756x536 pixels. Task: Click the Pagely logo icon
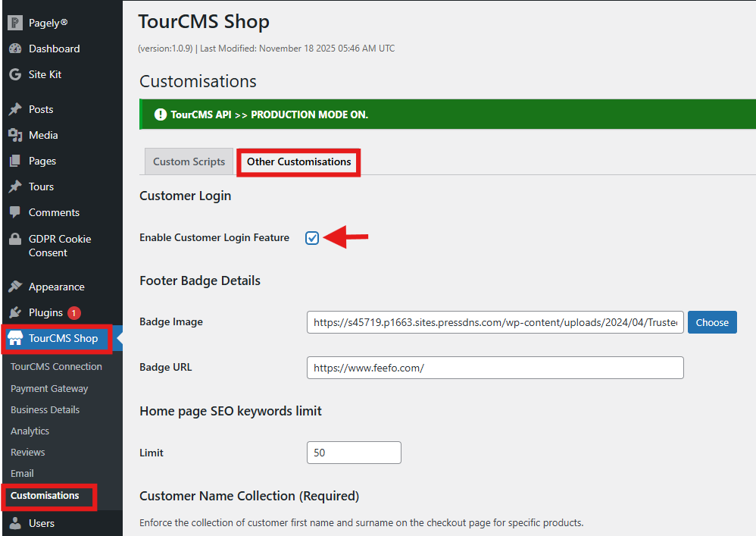click(x=15, y=23)
